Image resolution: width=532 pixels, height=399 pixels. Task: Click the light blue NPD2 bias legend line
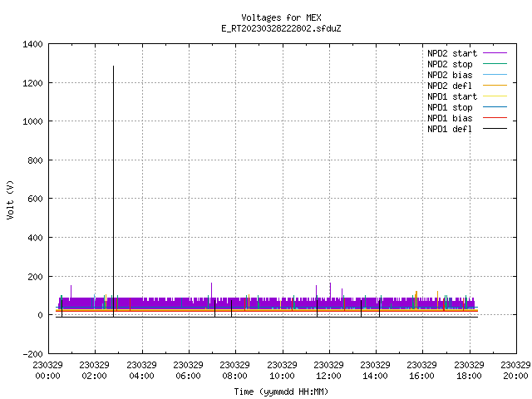495,74
